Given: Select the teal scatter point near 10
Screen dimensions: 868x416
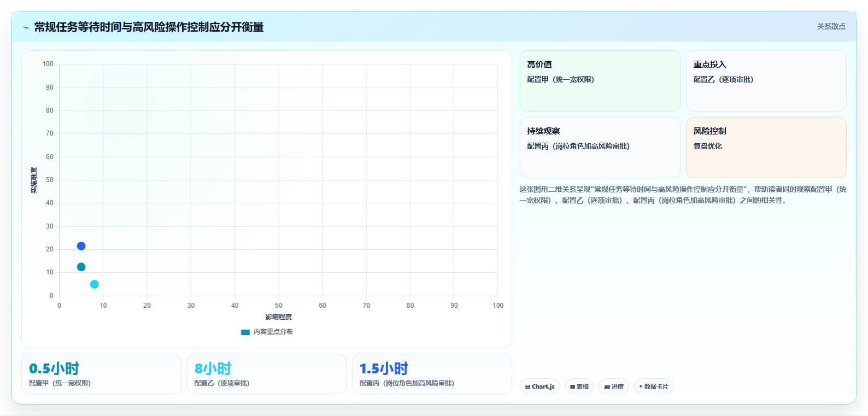Looking at the screenshot, I should tap(81, 267).
